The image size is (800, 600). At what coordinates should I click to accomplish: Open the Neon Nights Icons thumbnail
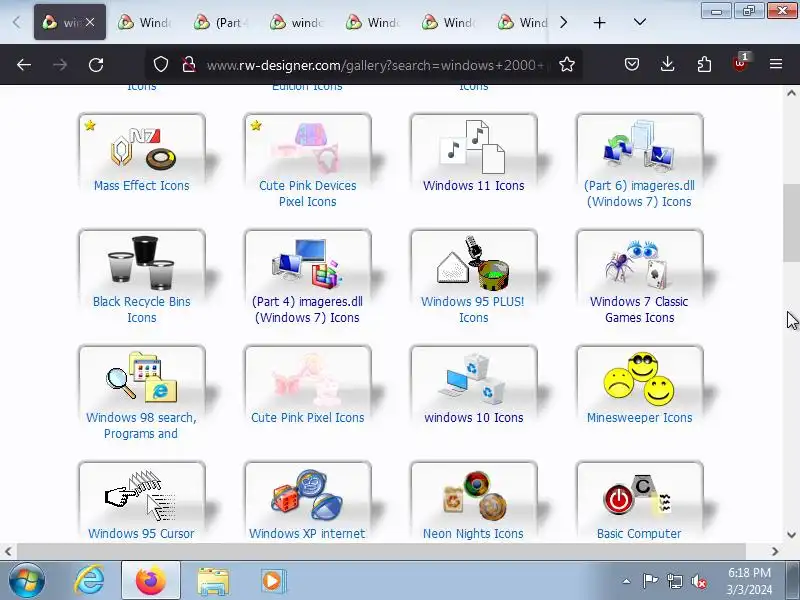[473, 493]
